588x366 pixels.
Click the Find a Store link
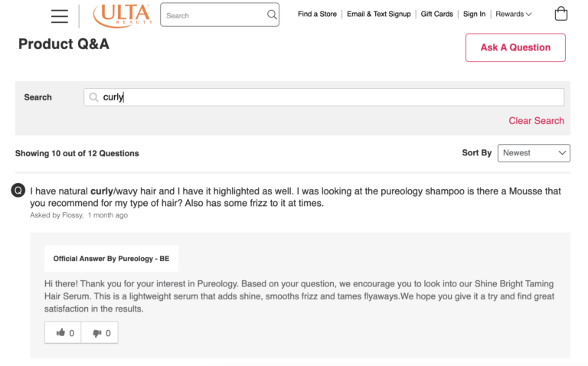(x=317, y=14)
